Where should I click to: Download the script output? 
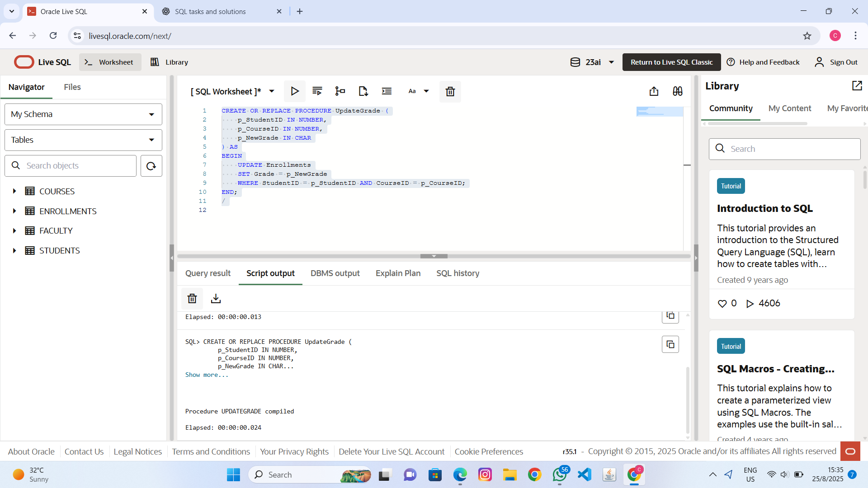[x=216, y=299]
